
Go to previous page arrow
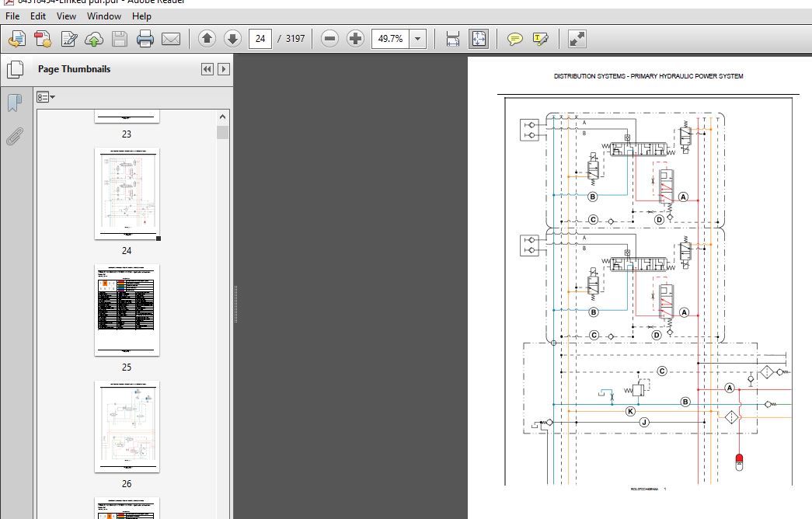[207, 38]
